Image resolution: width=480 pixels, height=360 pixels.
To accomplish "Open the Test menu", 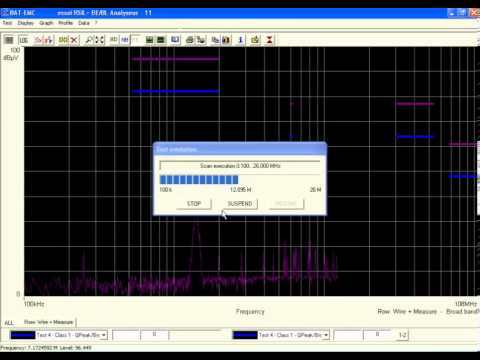I will [7, 23].
